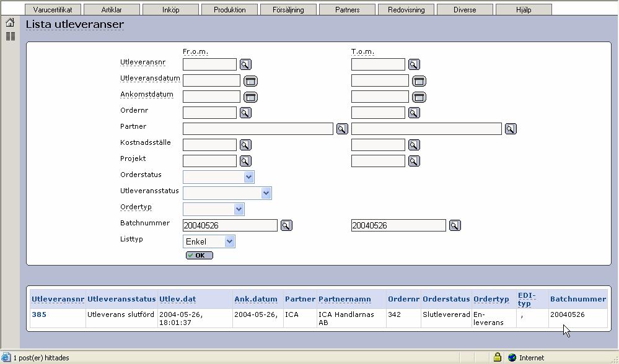Focus the Partner from input field
This screenshot has width=619, height=364.
click(x=258, y=129)
